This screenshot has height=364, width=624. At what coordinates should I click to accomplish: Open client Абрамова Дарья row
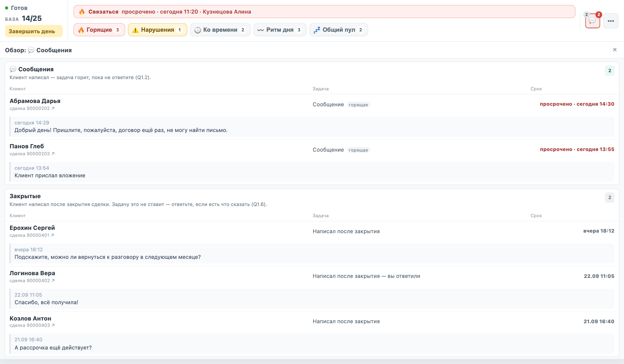tap(312, 104)
